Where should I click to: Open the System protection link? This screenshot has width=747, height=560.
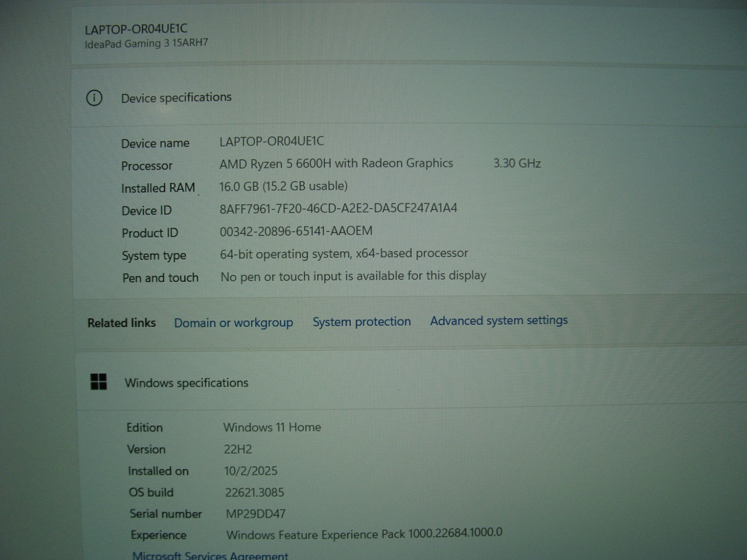tap(361, 322)
